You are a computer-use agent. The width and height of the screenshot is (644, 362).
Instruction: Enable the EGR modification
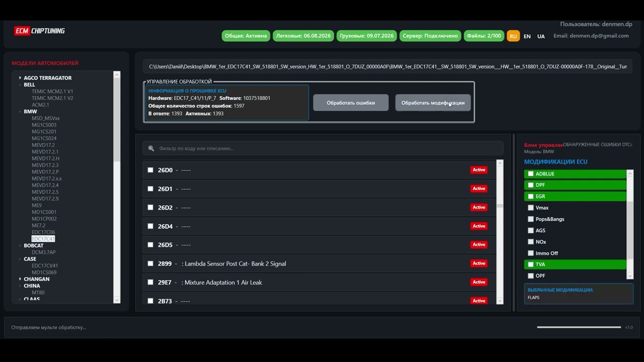click(531, 197)
